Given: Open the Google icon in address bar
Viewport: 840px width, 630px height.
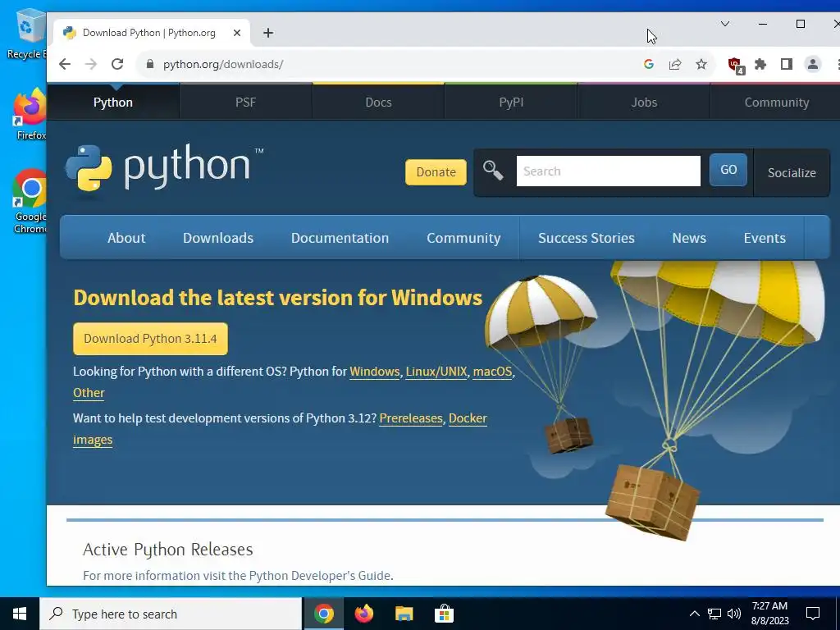Looking at the screenshot, I should point(649,64).
